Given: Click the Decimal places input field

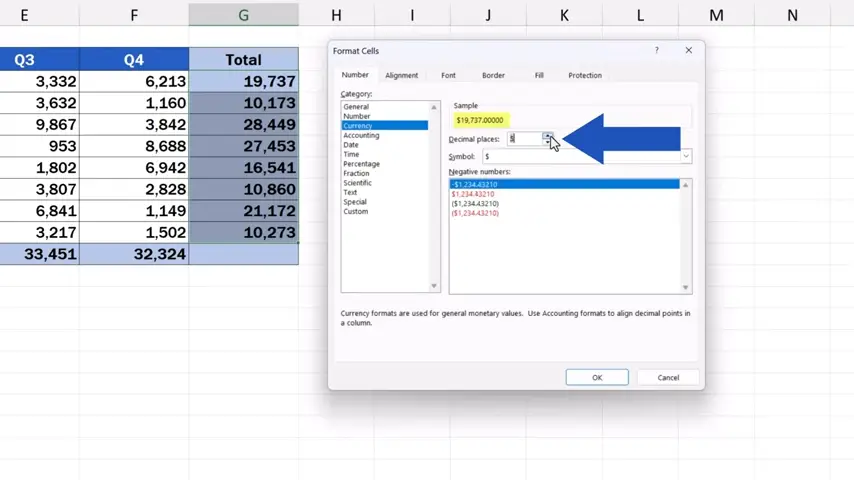Looking at the screenshot, I should click(x=524, y=139).
